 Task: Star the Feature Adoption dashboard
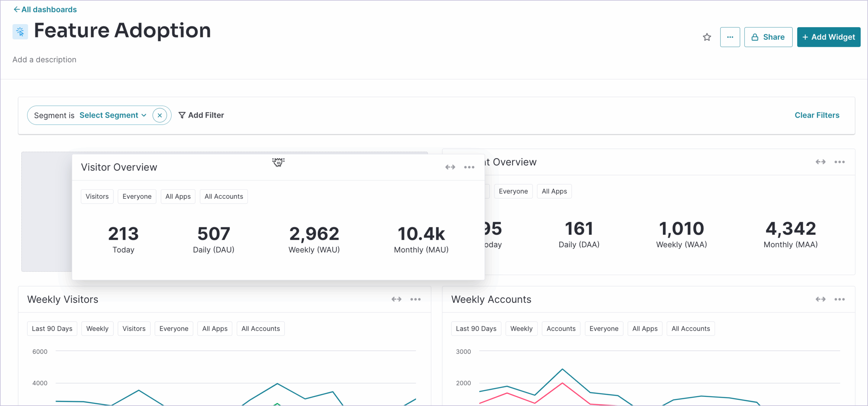coord(707,37)
